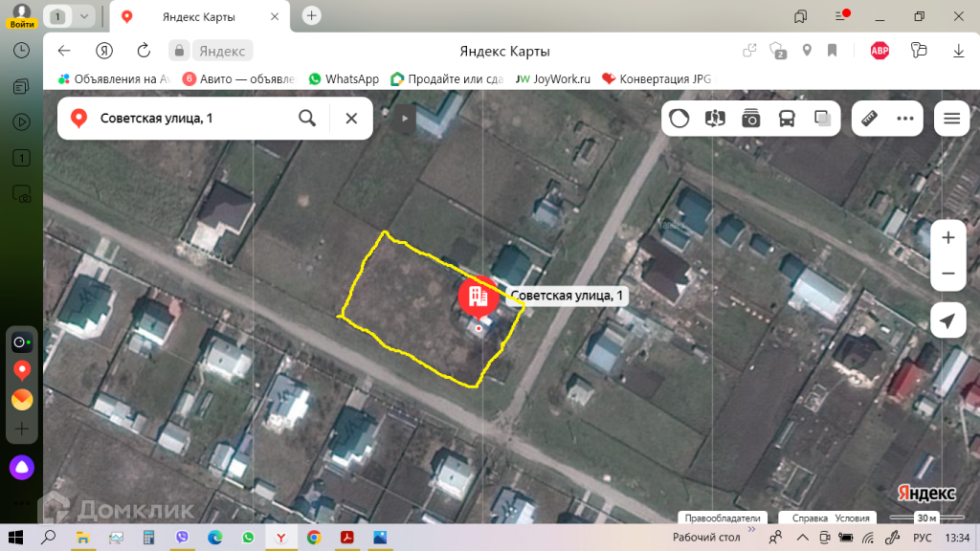Toggle traffic layer icon
This screenshot has height=551, width=980.
click(x=679, y=118)
